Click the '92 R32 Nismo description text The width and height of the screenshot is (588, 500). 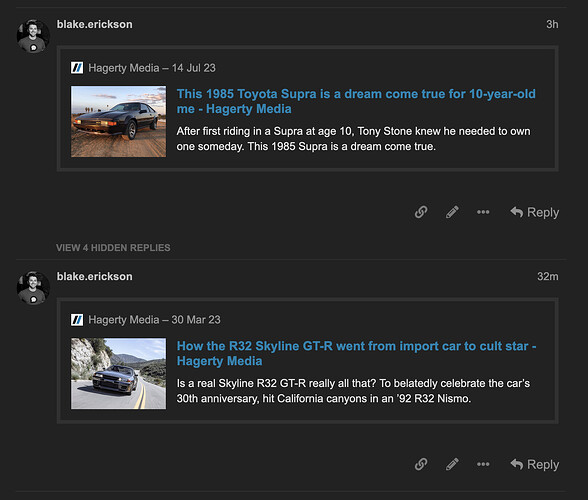point(353,391)
